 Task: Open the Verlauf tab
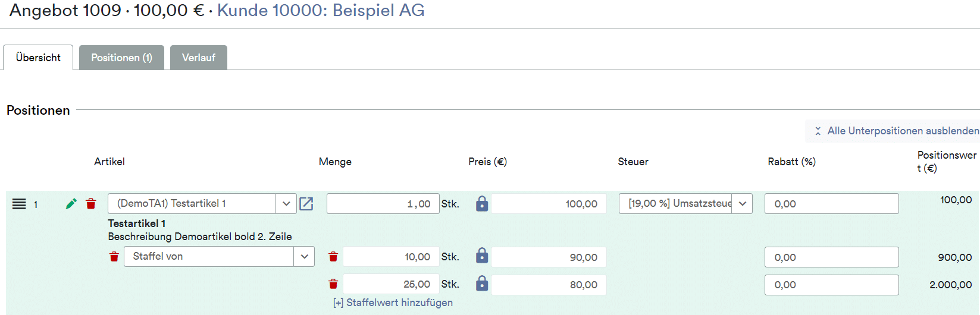[199, 58]
